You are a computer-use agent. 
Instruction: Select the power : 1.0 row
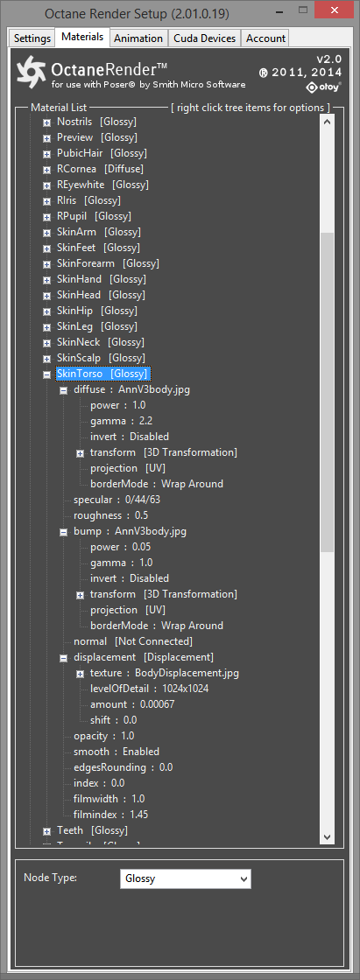pos(117,405)
